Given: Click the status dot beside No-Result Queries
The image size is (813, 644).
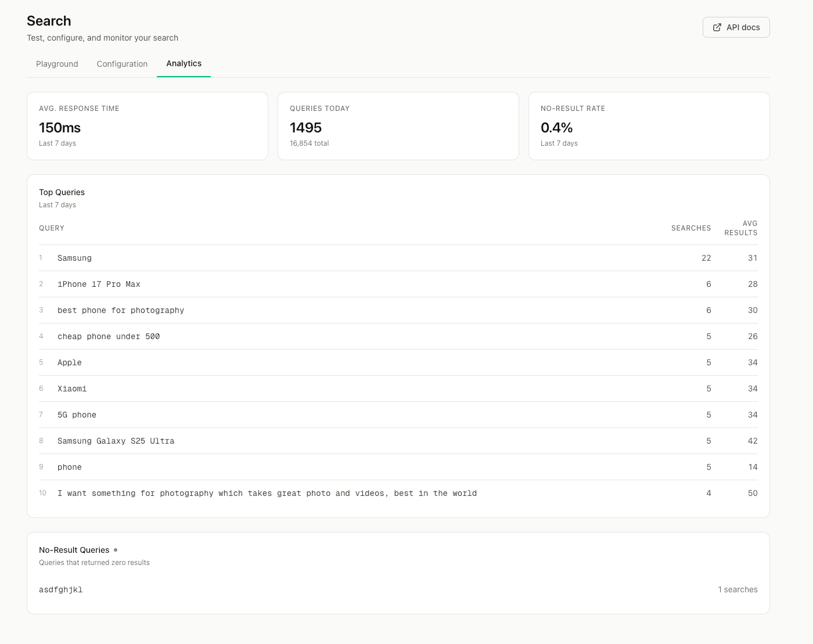Looking at the screenshot, I should click(116, 550).
